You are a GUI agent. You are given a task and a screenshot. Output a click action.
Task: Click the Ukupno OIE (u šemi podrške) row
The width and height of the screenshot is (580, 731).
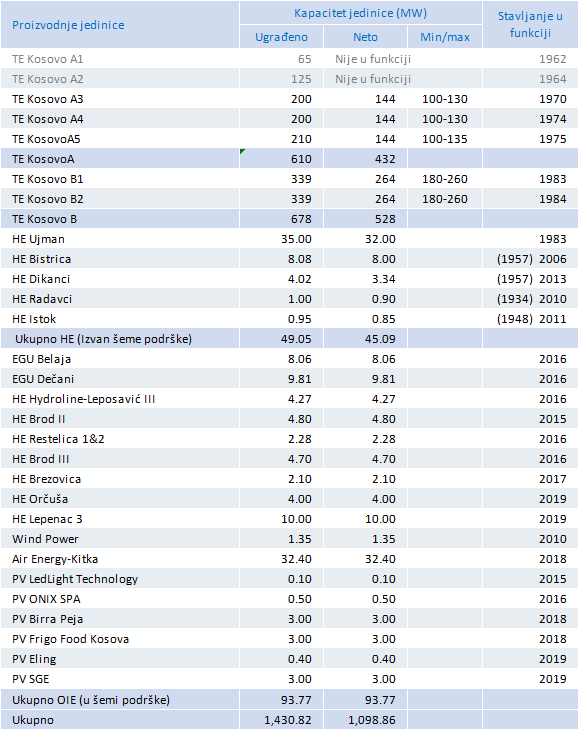click(289, 700)
